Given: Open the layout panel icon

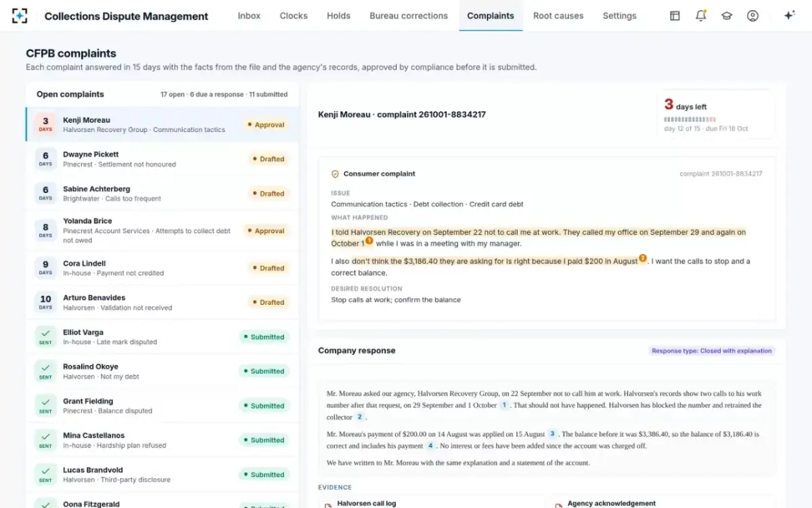Looking at the screenshot, I should [675, 16].
